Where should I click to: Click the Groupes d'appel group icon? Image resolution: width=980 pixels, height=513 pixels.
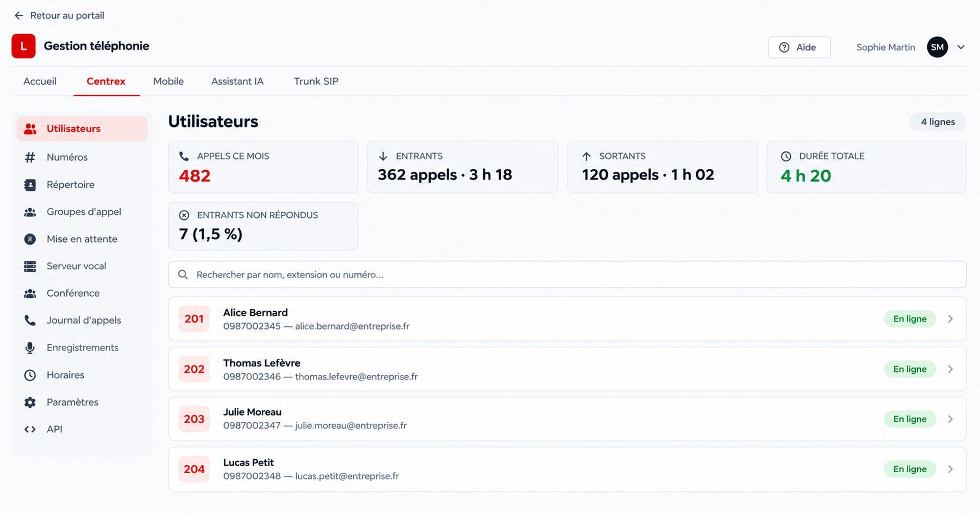(30, 212)
